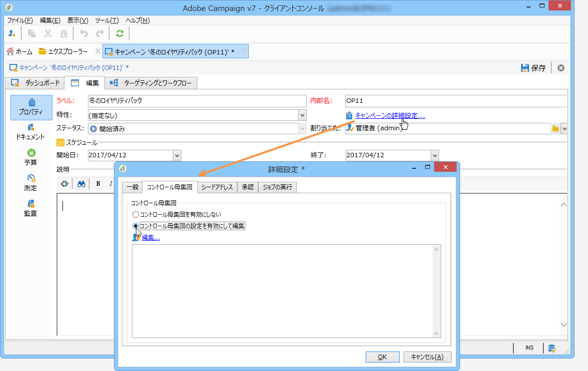This screenshot has width=588, height=371.
Task: Click the new recipient toolbar icon
Action: pos(12,34)
